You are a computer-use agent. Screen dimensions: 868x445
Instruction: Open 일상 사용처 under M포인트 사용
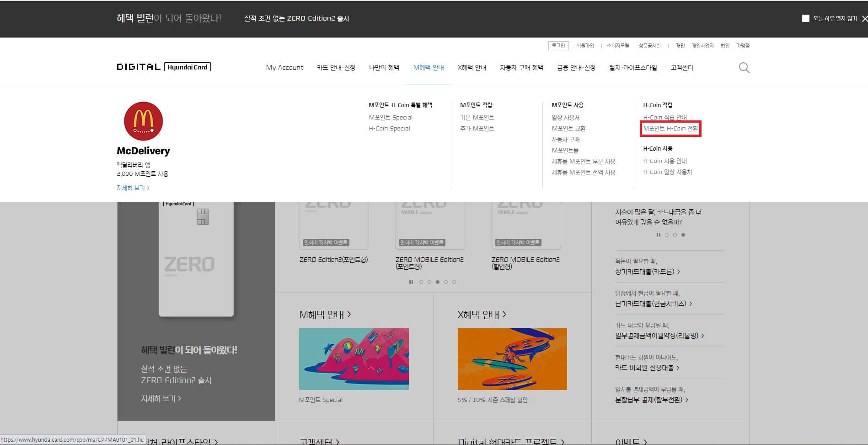565,117
